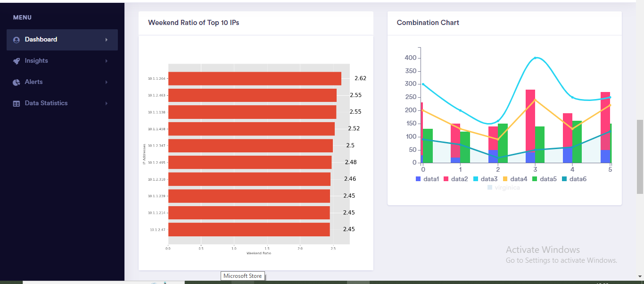Click the Alerts pie-chart icon

[x=17, y=82]
